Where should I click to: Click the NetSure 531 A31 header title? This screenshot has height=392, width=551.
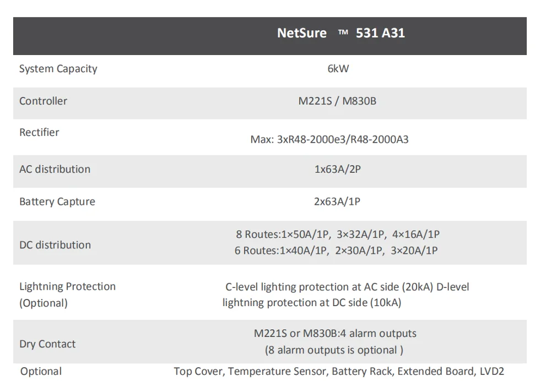click(341, 33)
